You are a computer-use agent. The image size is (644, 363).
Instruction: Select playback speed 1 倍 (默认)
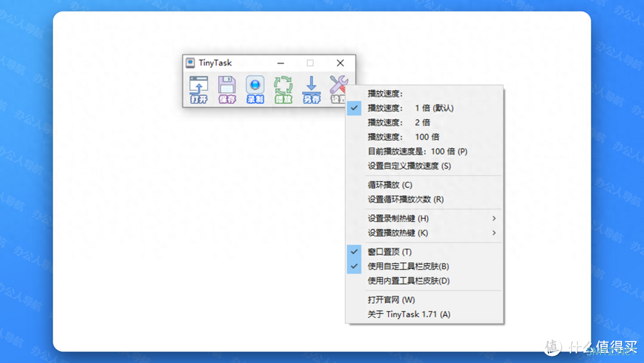[425, 108]
